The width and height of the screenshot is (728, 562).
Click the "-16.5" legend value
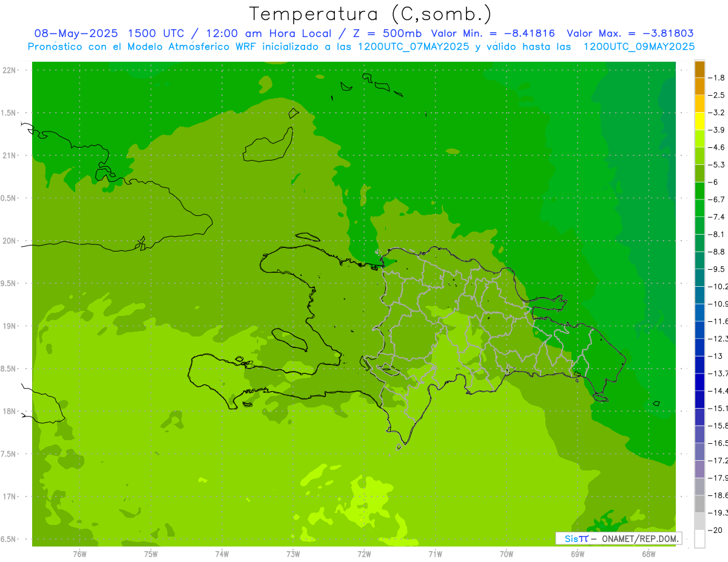(x=719, y=443)
